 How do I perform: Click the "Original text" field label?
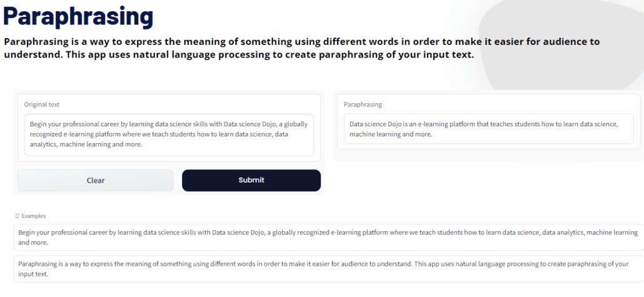point(42,104)
